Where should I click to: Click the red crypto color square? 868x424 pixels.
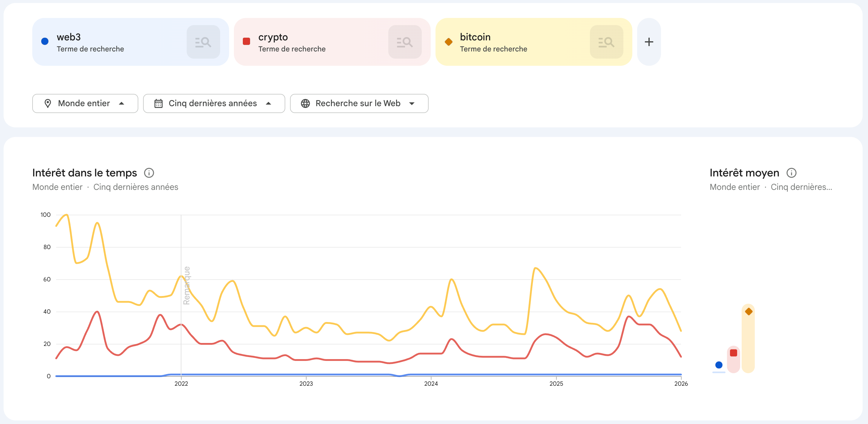click(x=246, y=42)
